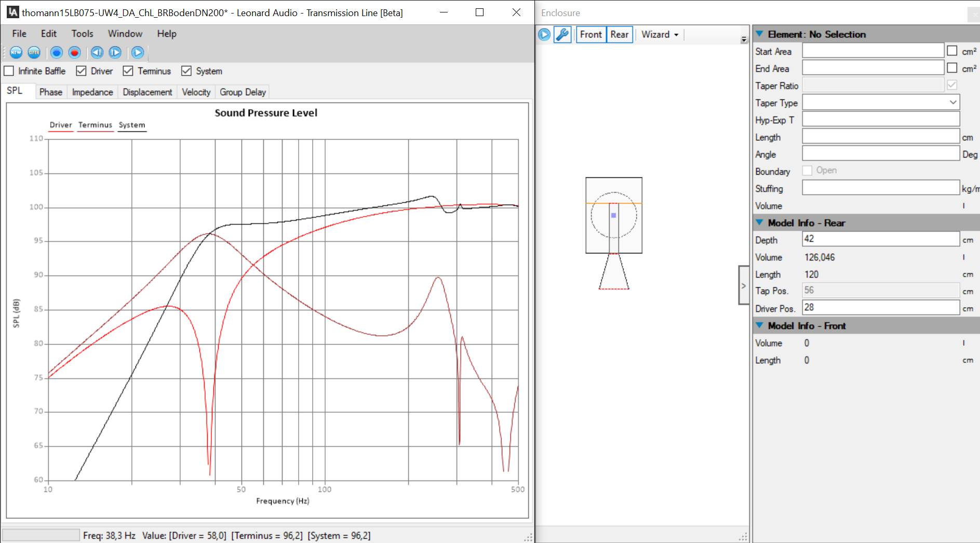This screenshot has height=543, width=980.
Task: Click the Rear view button
Action: pos(619,35)
